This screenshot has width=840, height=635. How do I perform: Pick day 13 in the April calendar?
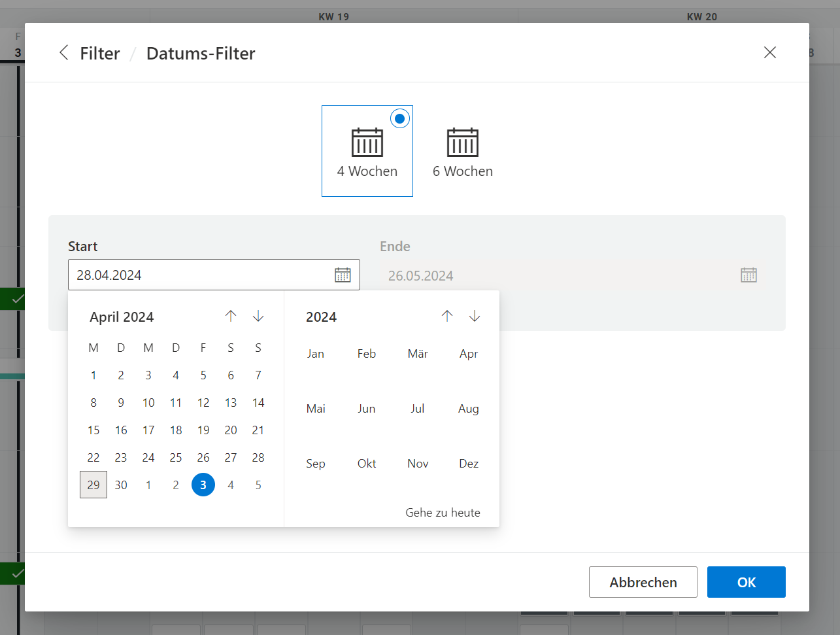pos(231,403)
